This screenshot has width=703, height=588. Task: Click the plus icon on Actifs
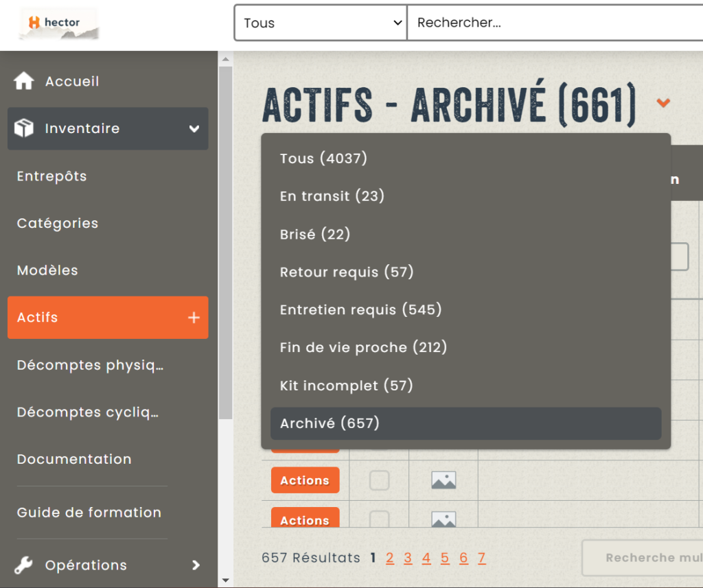[x=194, y=318]
